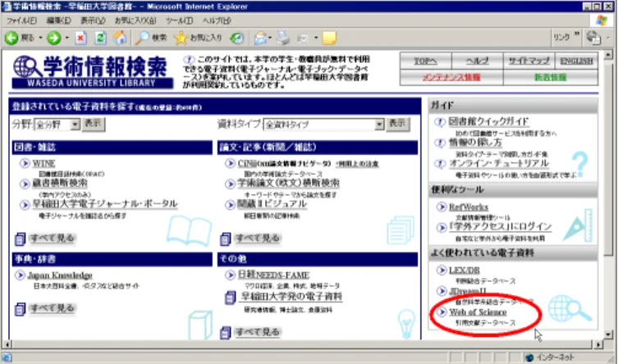Click the arrow bullet beside WINE

(25, 163)
